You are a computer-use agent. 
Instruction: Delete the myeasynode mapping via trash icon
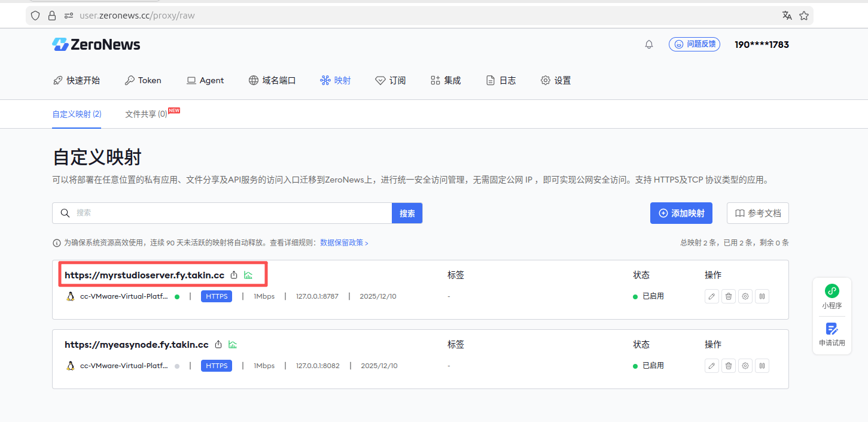point(728,366)
